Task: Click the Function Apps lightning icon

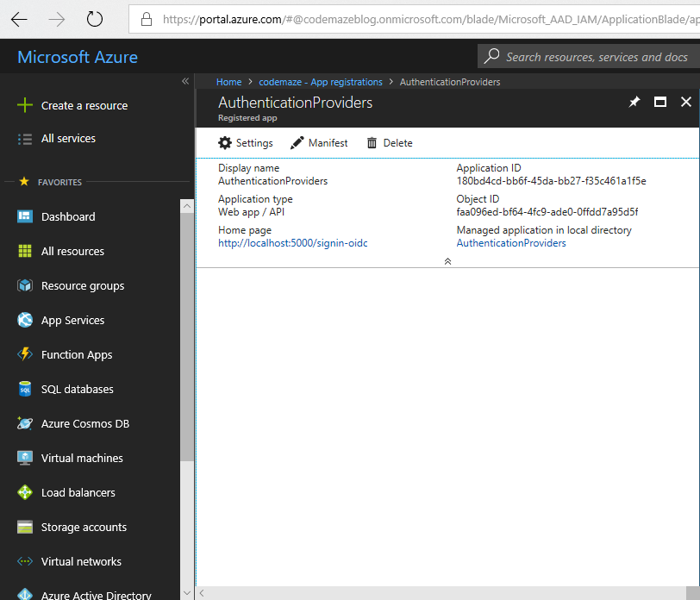Action: click(25, 354)
